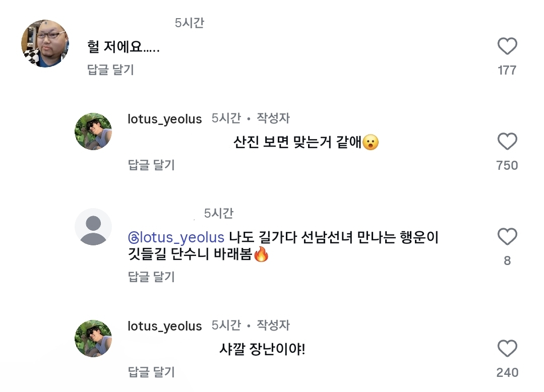This screenshot has width=544, height=392.
Task: Like the "헐 저에요" comment
Action: click(507, 47)
